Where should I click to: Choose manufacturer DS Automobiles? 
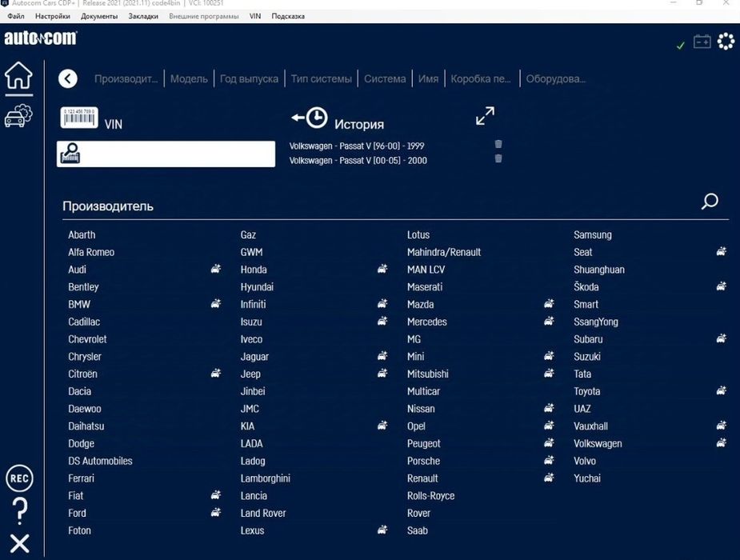click(100, 461)
